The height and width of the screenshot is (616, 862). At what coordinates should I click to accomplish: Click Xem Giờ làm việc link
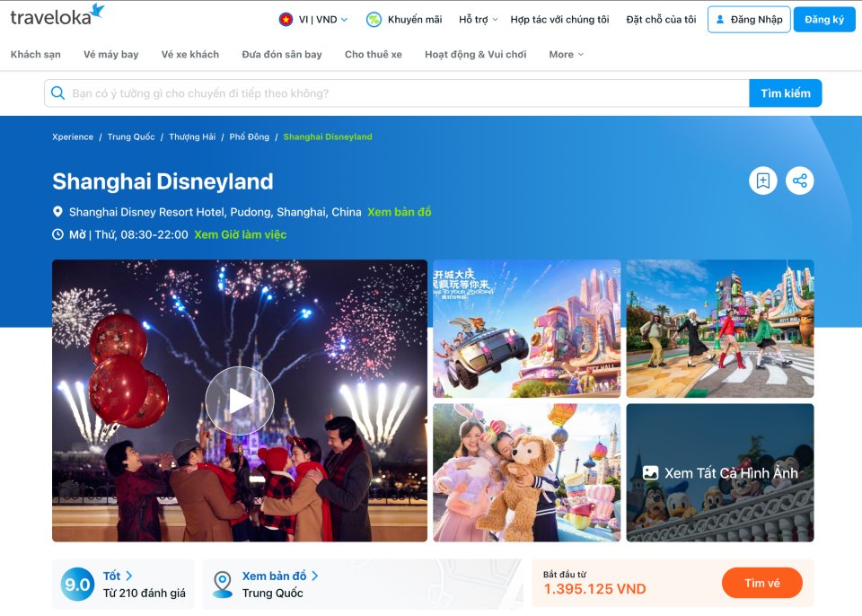pyautogui.click(x=241, y=234)
